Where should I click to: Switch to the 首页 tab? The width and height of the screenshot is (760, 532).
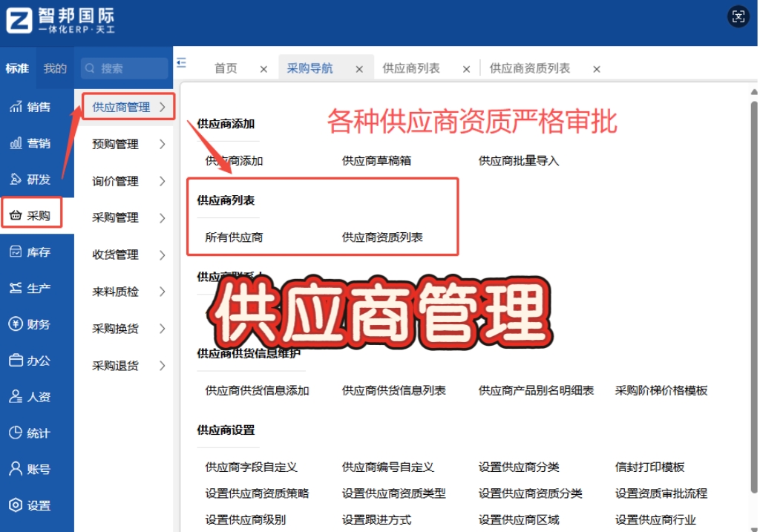point(226,68)
